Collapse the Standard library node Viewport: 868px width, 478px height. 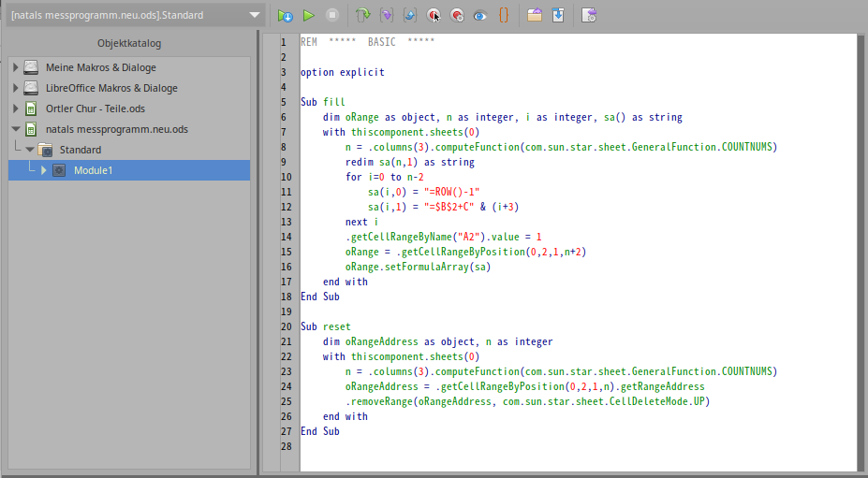point(29,150)
